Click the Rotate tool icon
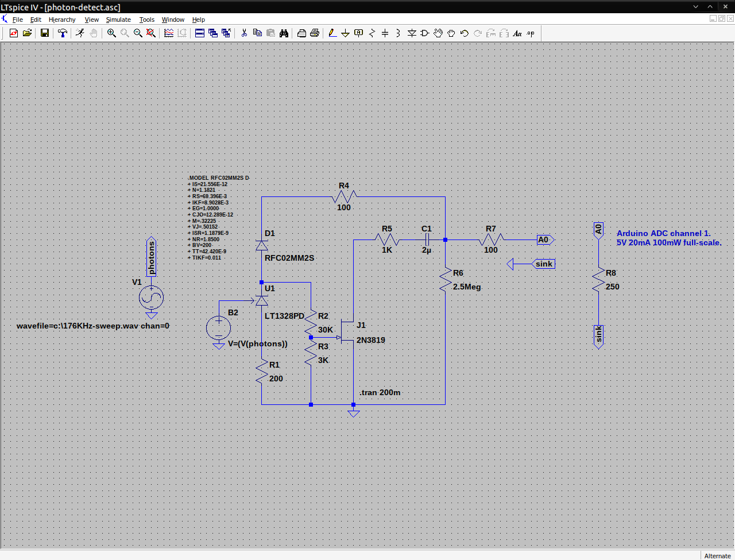The width and height of the screenshot is (735, 560). (x=491, y=33)
